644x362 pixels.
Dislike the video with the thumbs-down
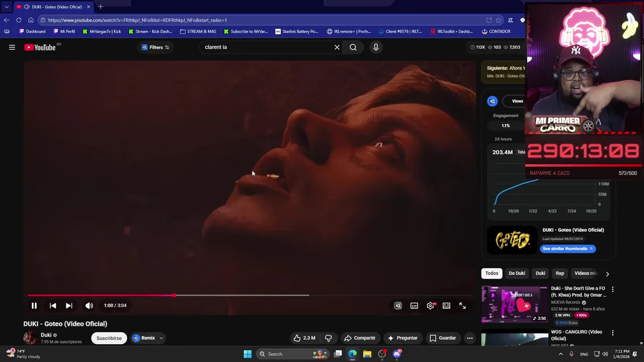click(x=328, y=338)
